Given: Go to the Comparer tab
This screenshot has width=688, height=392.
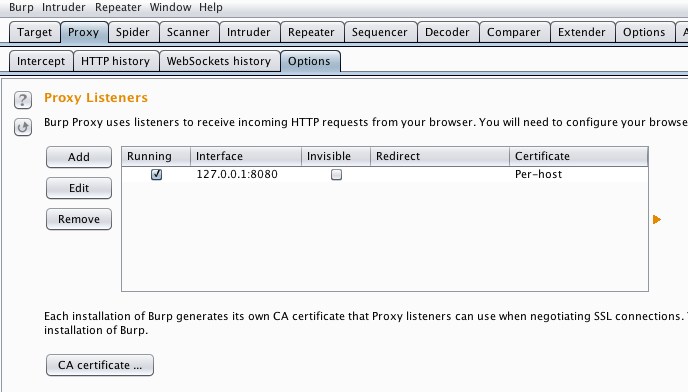Looking at the screenshot, I should [x=514, y=32].
